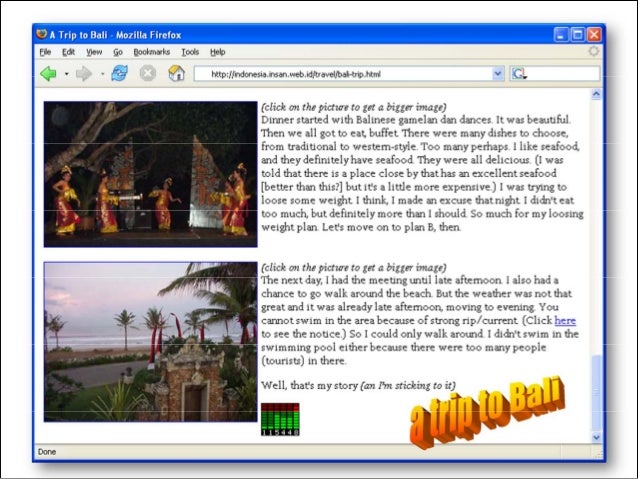Click the Forward arrow button

coord(84,74)
